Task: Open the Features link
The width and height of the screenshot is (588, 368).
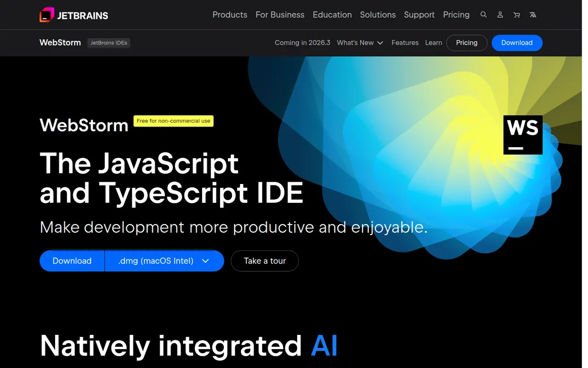Action: click(x=405, y=43)
